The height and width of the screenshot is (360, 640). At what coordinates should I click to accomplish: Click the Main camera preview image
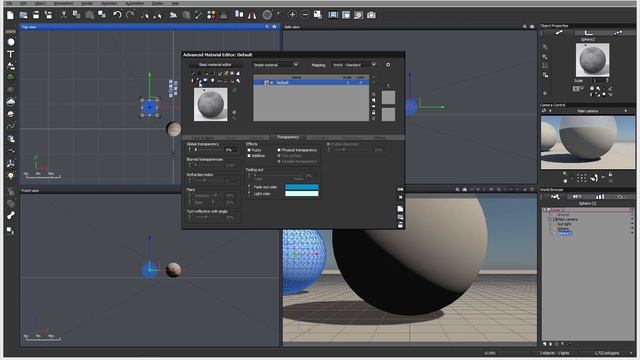click(x=588, y=142)
